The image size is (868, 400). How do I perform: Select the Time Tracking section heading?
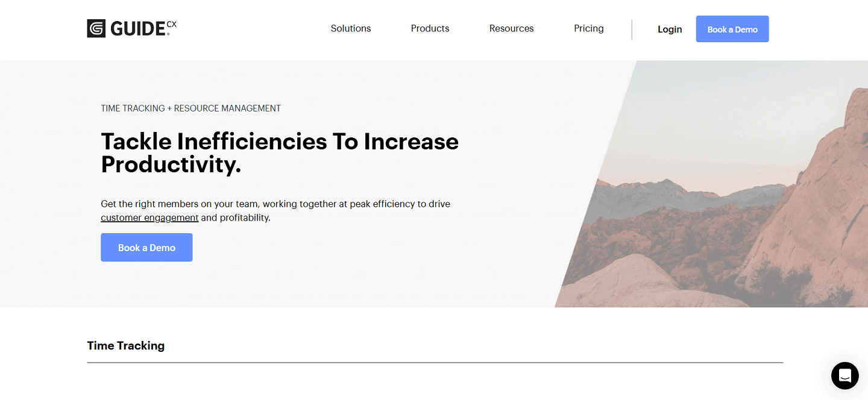(126, 346)
